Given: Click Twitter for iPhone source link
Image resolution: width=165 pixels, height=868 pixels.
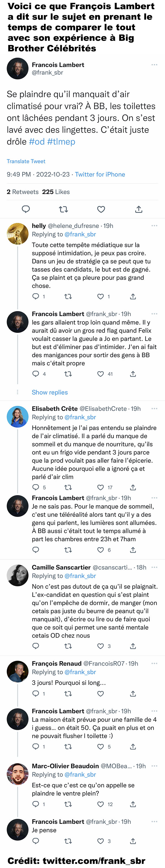Looking at the screenshot, I should pos(100,174).
